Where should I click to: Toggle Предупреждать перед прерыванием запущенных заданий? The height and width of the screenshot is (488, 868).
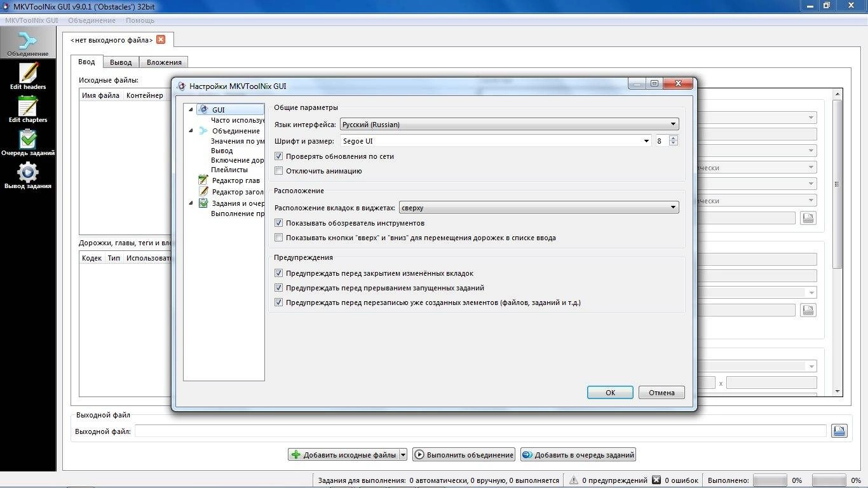click(278, 288)
